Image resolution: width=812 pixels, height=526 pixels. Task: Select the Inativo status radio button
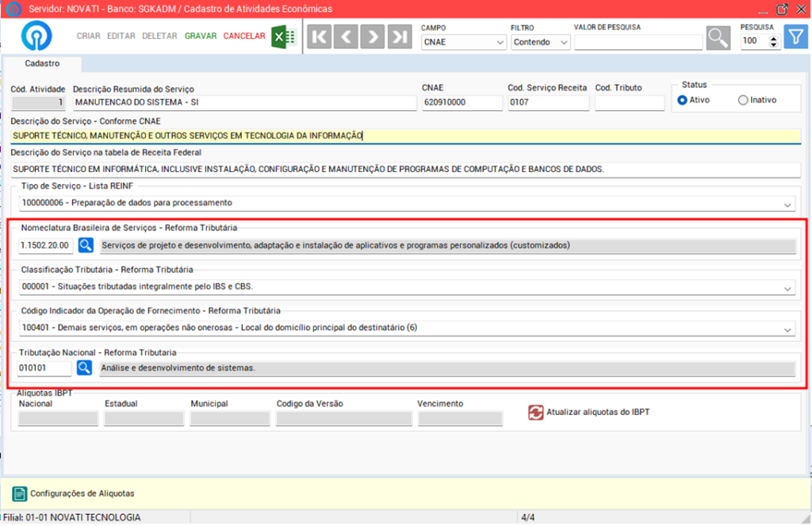[x=743, y=100]
